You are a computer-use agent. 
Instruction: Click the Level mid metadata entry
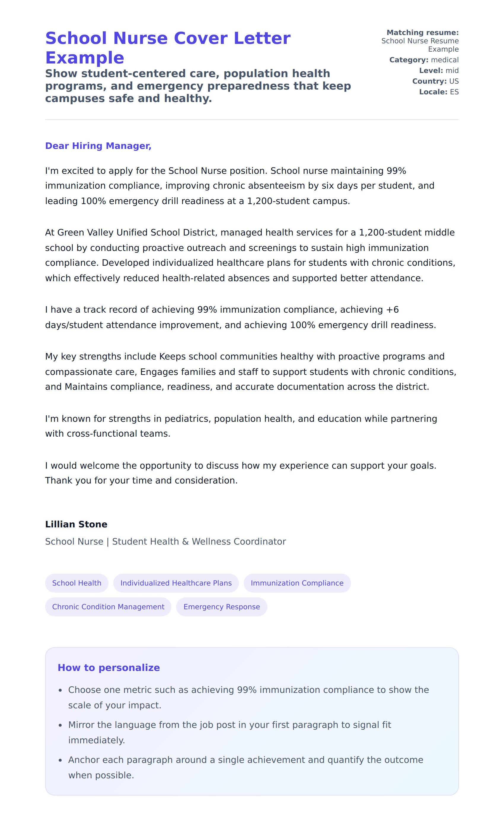click(x=438, y=71)
